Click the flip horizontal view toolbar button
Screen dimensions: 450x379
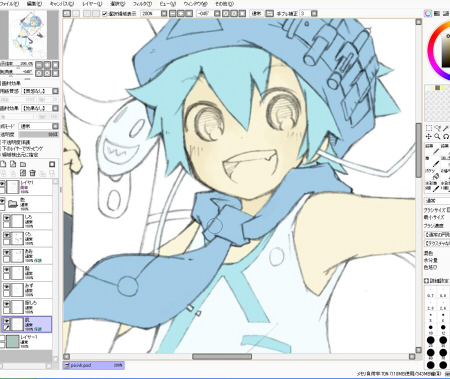click(270, 13)
